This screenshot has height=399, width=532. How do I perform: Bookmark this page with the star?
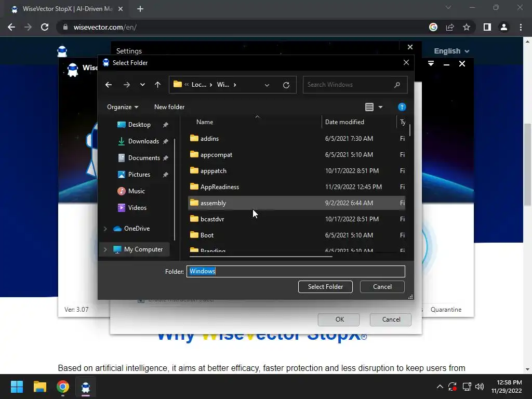point(467,27)
